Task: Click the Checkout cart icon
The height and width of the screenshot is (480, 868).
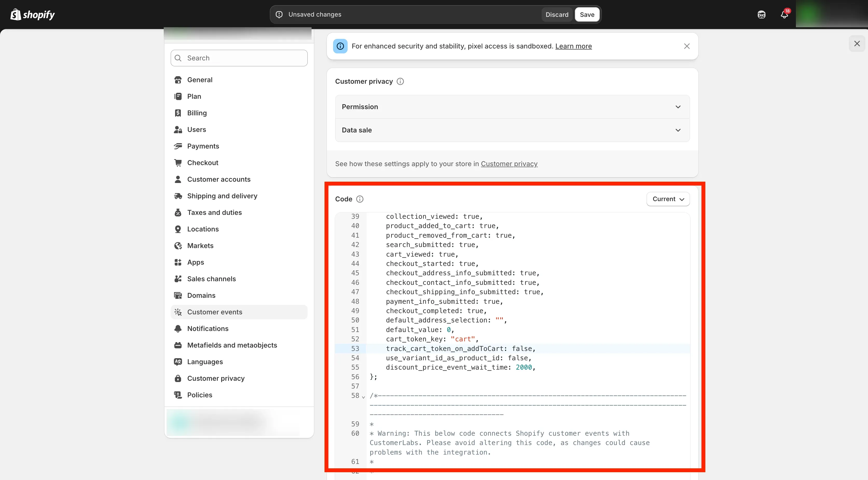Action: pyautogui.click(x=178, y=163)
